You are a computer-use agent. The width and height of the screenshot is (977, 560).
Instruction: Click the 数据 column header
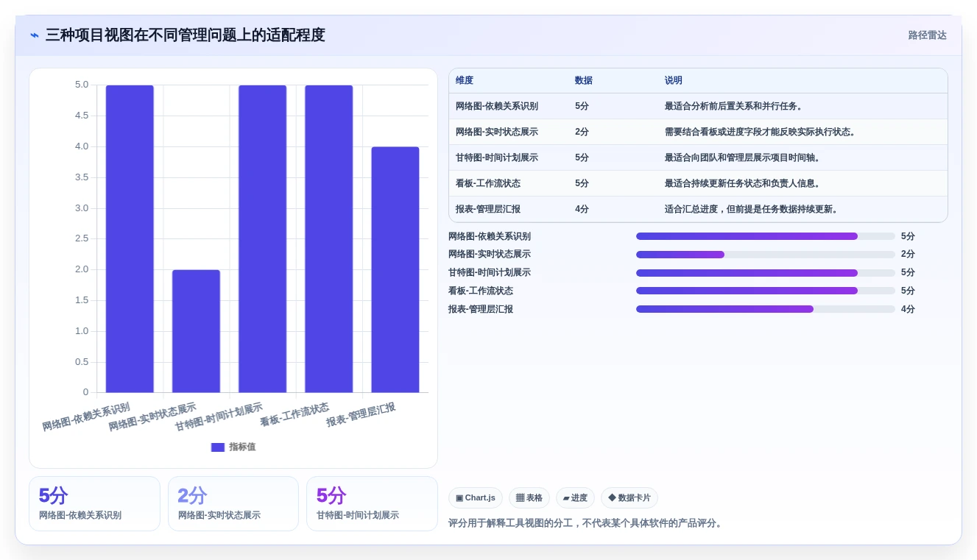(584, 80)
